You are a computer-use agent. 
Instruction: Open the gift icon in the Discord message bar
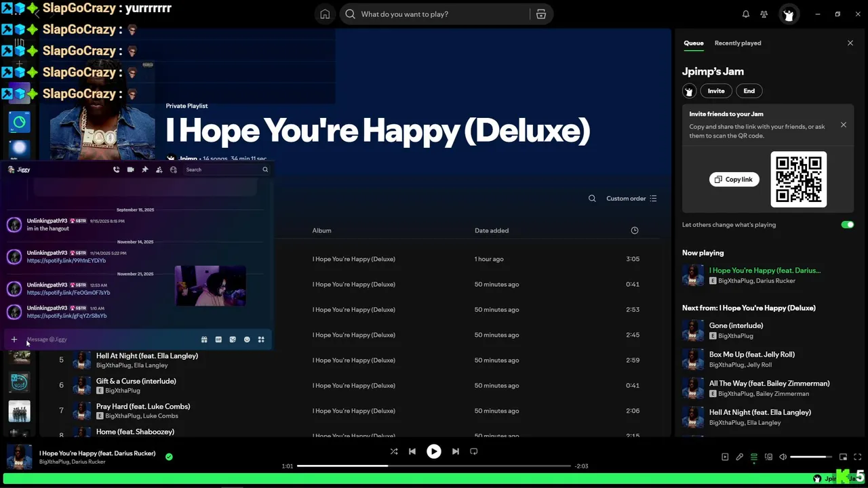tap(204, 340)
